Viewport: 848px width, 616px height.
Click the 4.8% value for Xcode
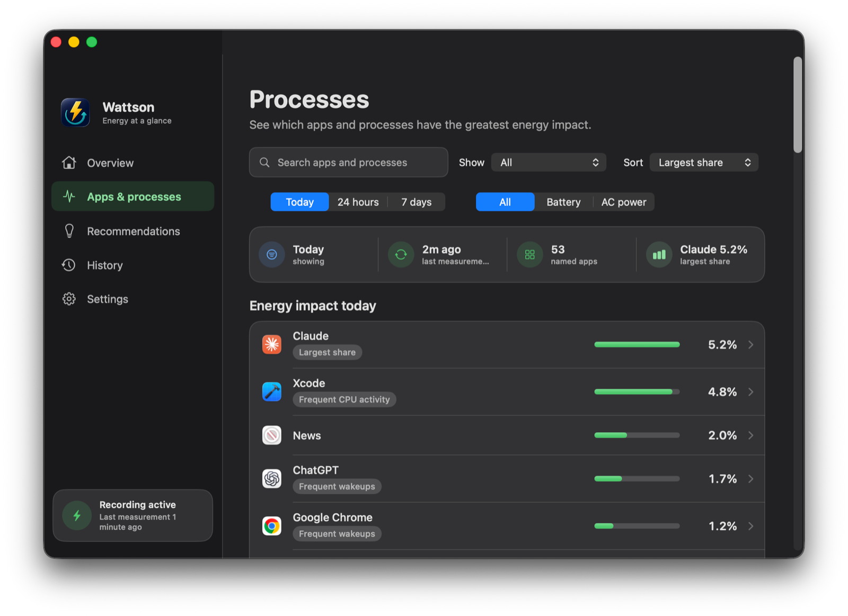pyautogui.click(x=722, y=392)
